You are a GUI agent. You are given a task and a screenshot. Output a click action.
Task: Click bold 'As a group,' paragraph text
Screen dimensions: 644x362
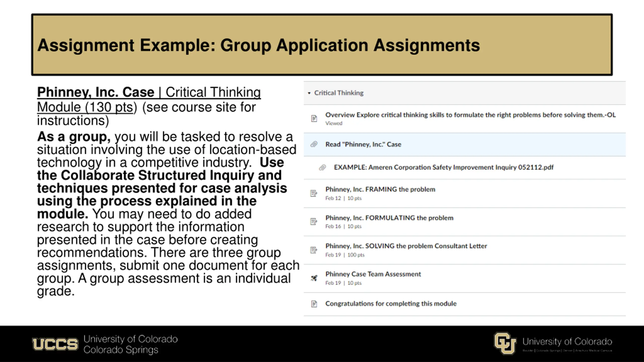(x=74, y=137)
